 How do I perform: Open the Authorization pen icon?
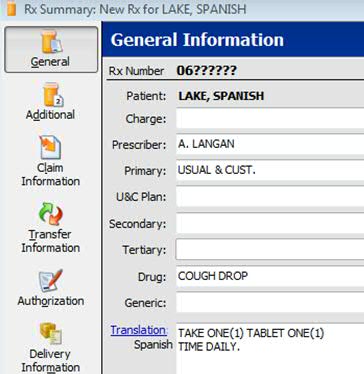coord(51,281)
